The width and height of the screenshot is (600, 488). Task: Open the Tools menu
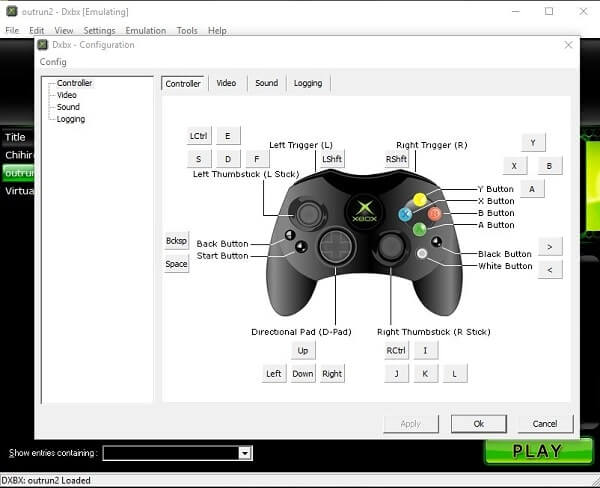click(x=187, y=30)
